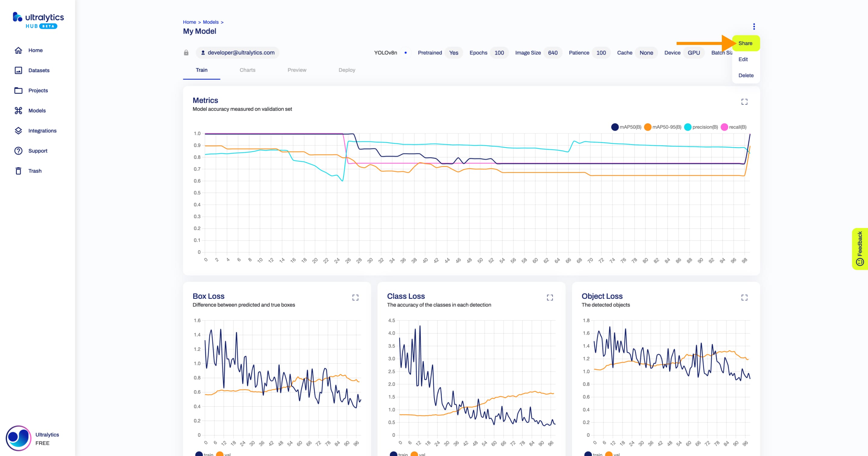Click the Datasets icon in sidebar
868x456 pixels.
[x=18, y=70]
